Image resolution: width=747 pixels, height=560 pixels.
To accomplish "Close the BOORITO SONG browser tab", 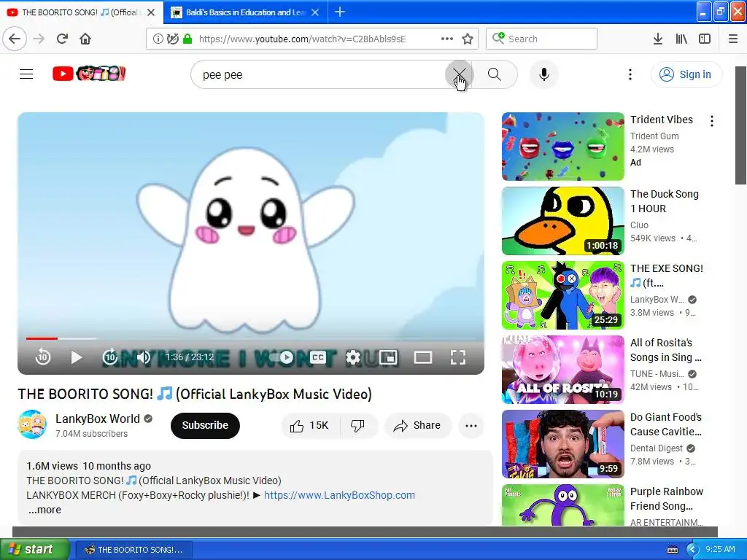I will click(x=151, y=12).
